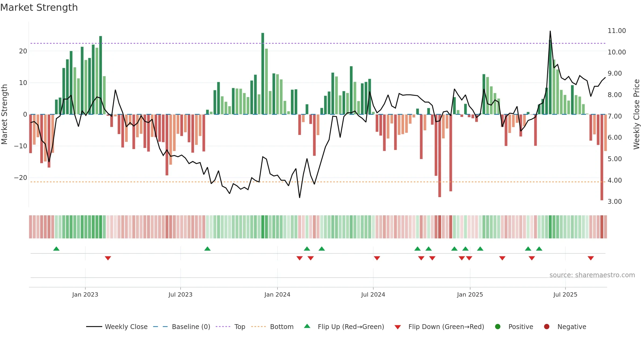Click the last red flip-down marker after Jul 2025
This screenshot has width=644, height=362.
(591, 258)
